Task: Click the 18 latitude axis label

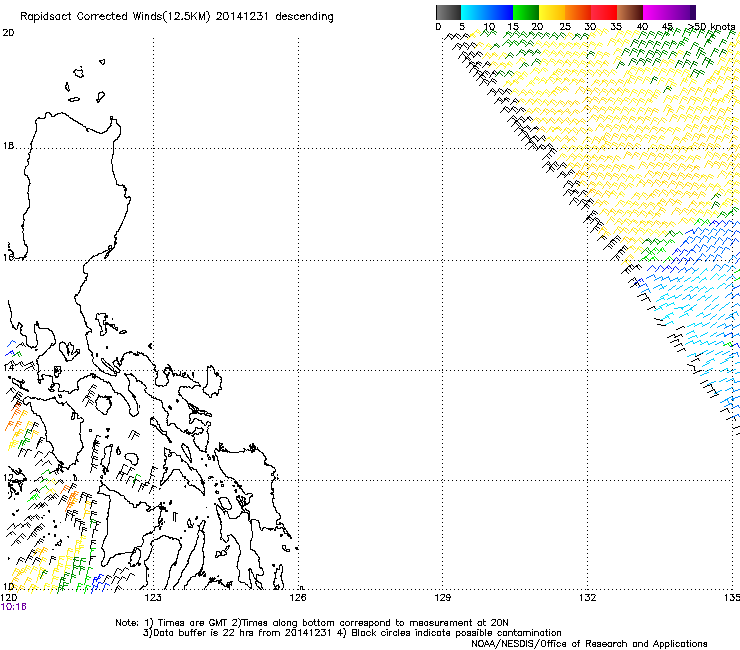Action: (8, 146)
